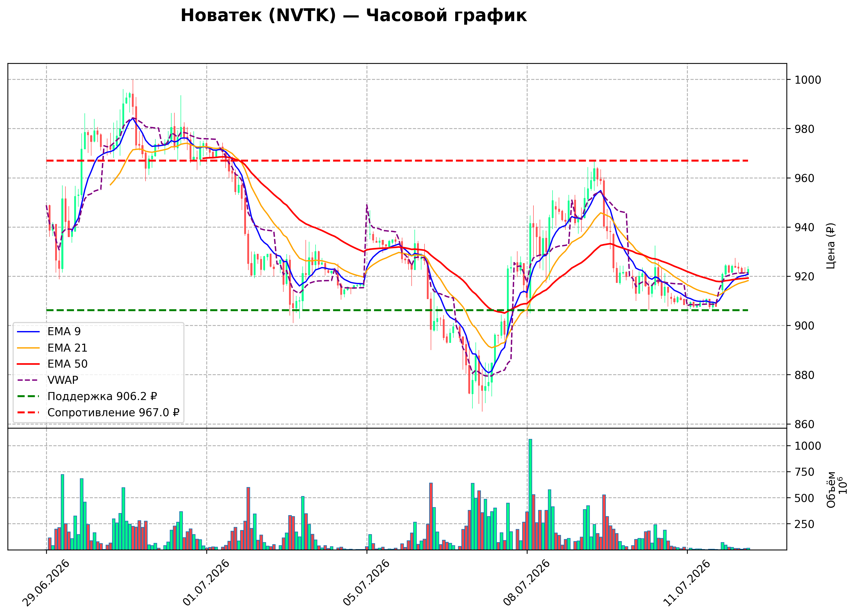Click the chart title Новатек (NVTK)
Screen dimensions: 857x616
258,16
